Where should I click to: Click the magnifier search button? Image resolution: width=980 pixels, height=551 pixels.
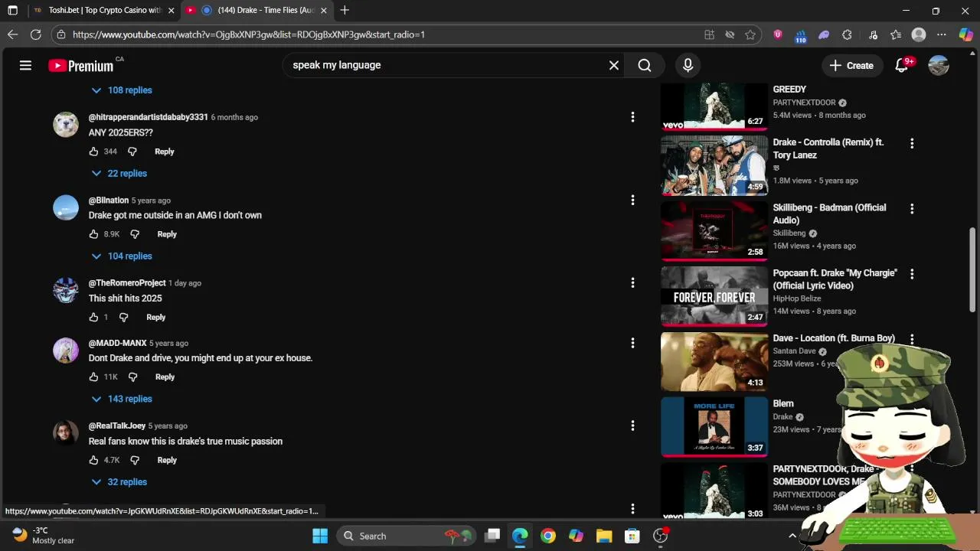645,66
